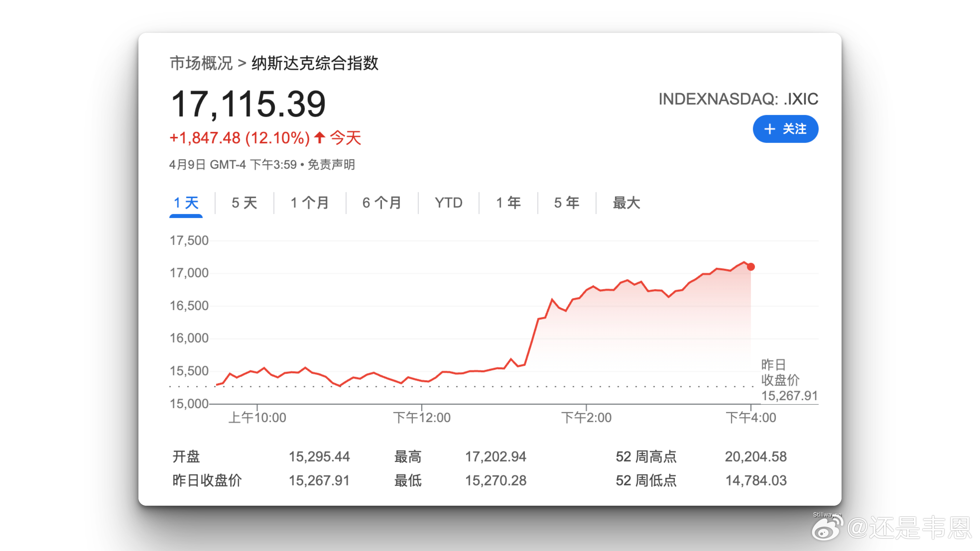Switch chart to 1 年 view
This screenshot has width=980, height=551.
point(508,203)
